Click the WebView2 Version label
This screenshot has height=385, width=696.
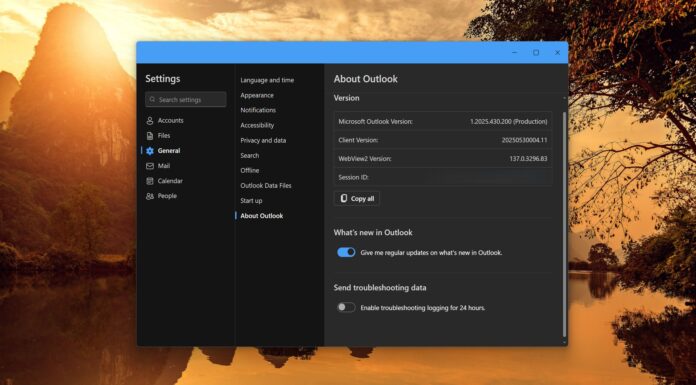point(365,159)
